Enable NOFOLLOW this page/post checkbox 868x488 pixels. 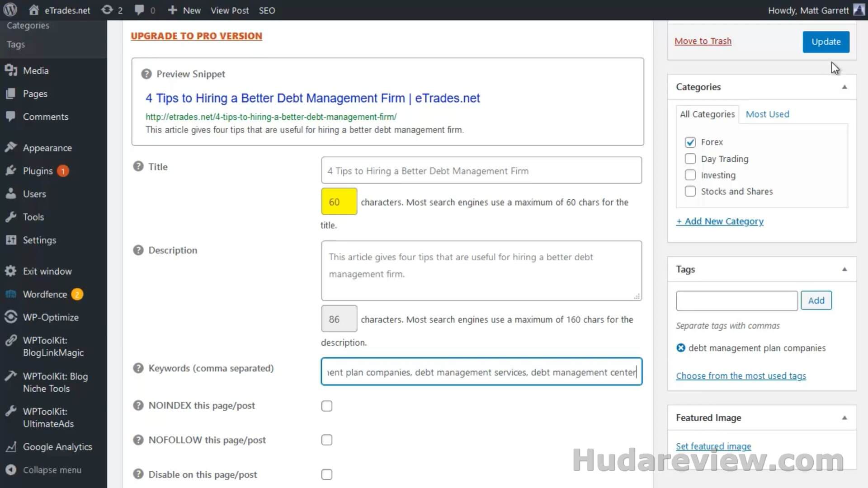[326, 440]
